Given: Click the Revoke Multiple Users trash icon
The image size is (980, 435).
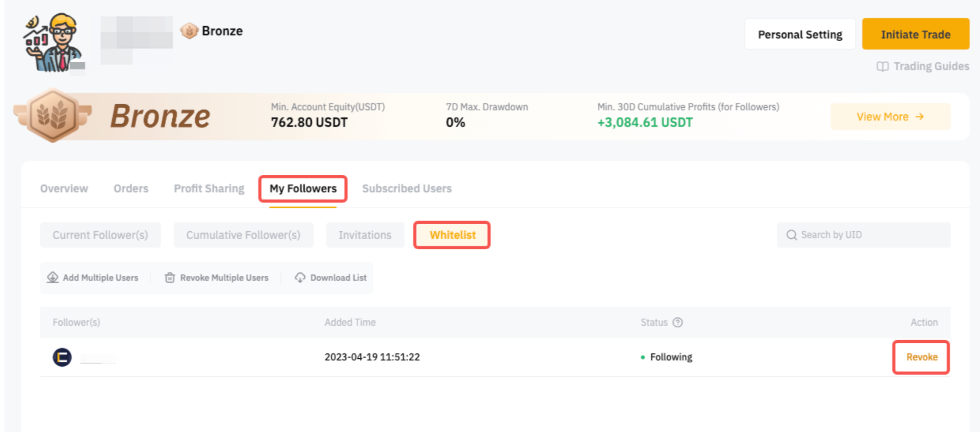Looking at the screenshot, I should click(170, 277).
